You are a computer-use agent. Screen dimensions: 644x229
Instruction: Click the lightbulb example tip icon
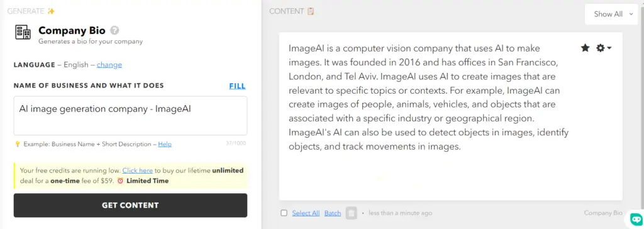(x=18, y=144)
